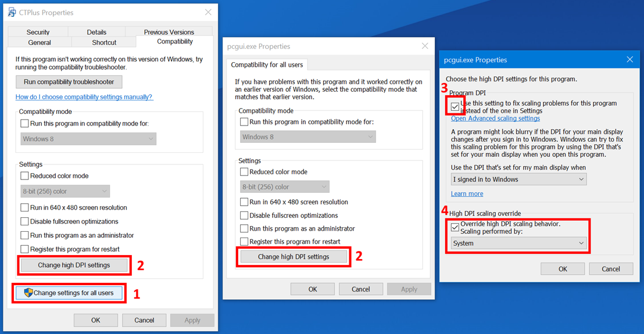This screenshot has width=644, height=334.
Task: Close the high DPI settings dialog
Action: (629, 59)
